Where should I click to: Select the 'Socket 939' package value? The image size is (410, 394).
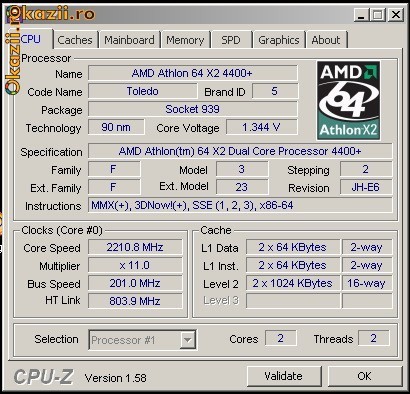(193, 109)
